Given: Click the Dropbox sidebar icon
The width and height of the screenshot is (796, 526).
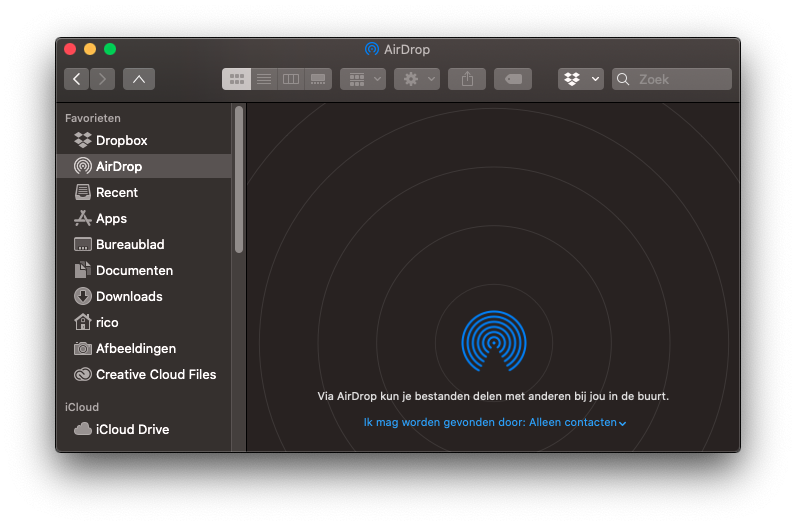Looking at the screenshot, I should pyautogui.click(x=83, y=140).
